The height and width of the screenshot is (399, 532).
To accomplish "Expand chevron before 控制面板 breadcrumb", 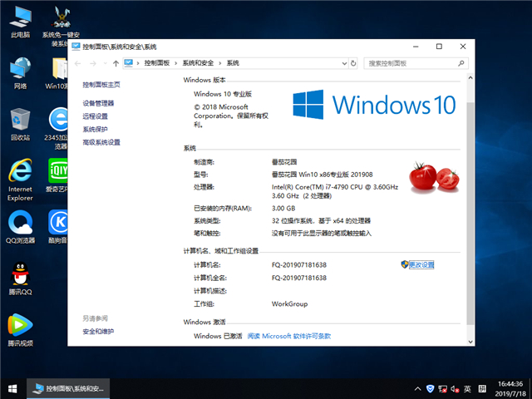I will [138, 63].
